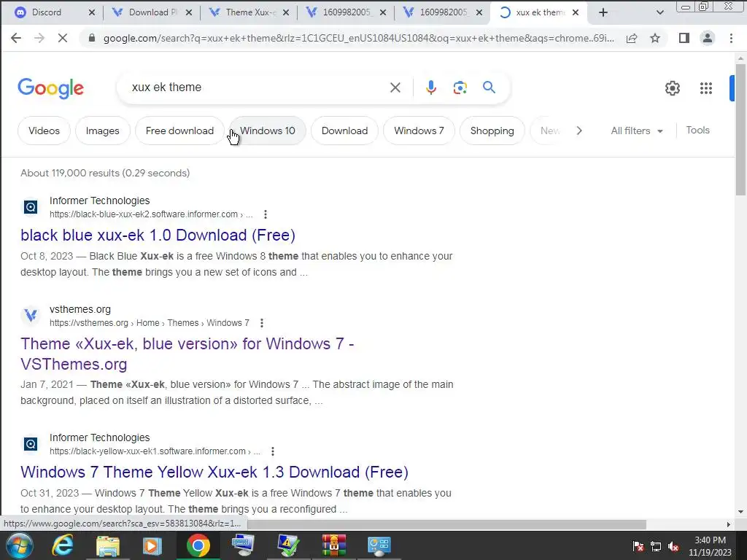Open Windows Media Player in taskbar
The height and width of the screenshot is (560, 747).
click(152, 545)
